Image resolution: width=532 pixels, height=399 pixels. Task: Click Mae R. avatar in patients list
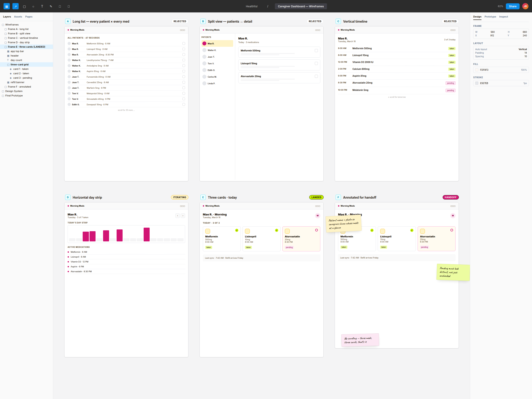tap(204, 43)
